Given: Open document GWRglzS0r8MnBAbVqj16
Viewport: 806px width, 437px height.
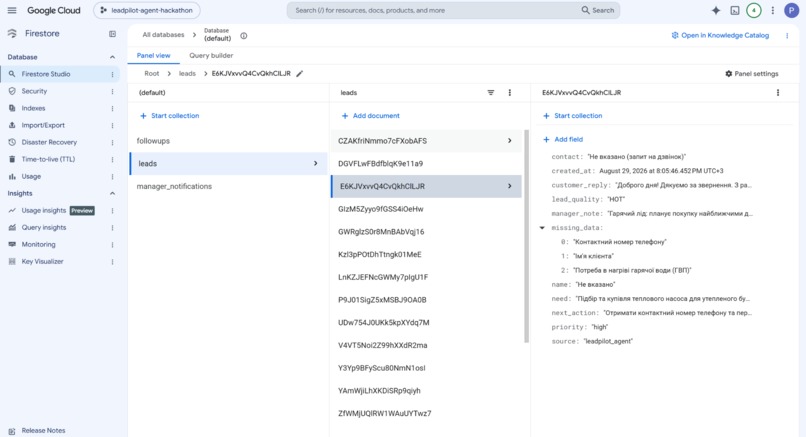Looking at the screenshot, I should point(426,231).
